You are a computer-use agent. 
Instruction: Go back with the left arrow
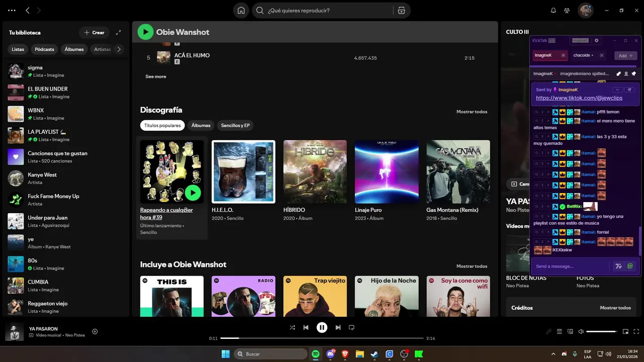point(28,10)
